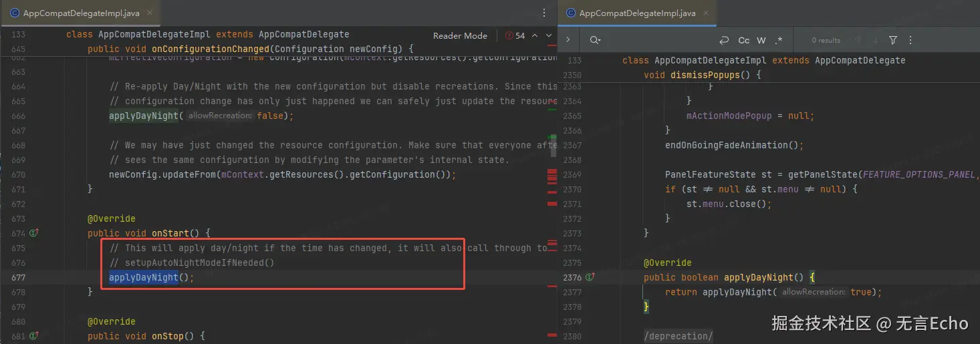980x344 pixels.
Task: Click line number 677 in left gutter
Action: 19,277
